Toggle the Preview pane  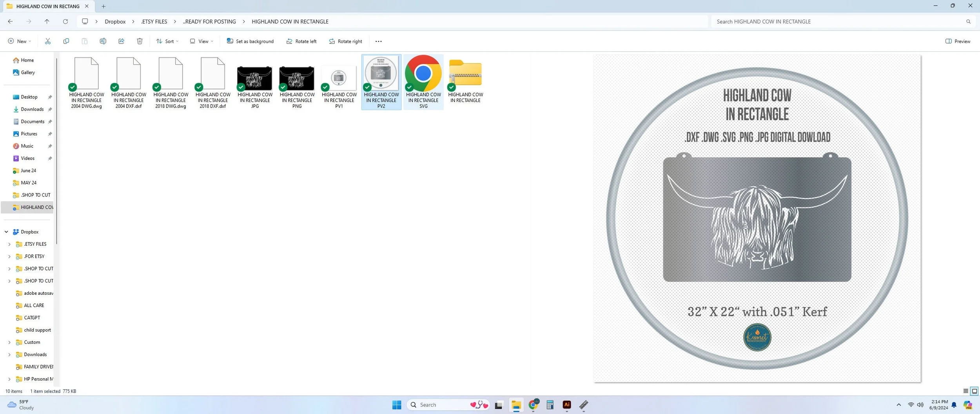(958, 41)
